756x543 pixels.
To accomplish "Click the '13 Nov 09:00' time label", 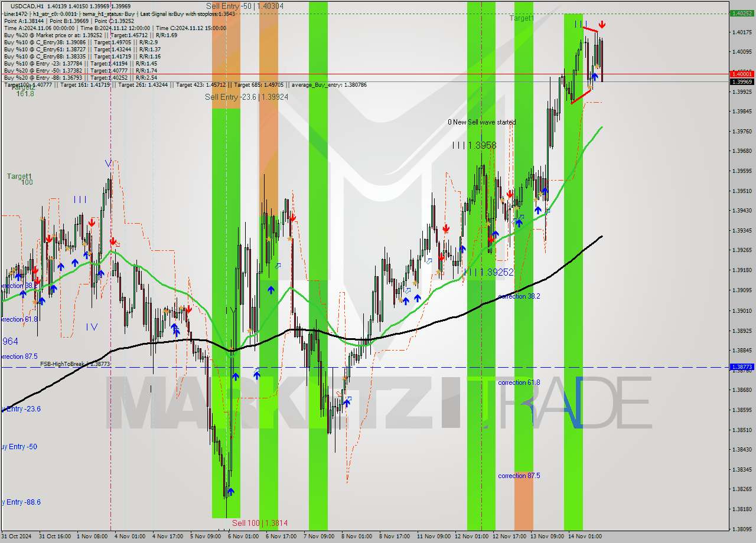I will 548,537.
